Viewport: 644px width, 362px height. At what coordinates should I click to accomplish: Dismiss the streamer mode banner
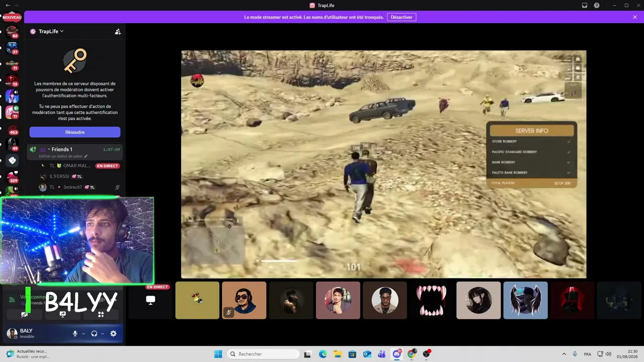[x=635, y=17]
